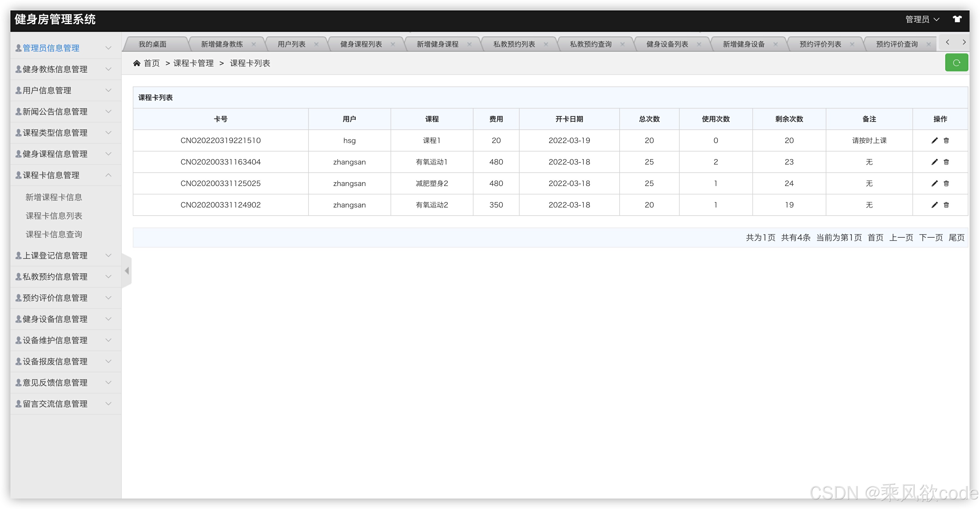The image size is (980, 509).
Task: Delete the CNO20200331124902 card entry
Action: [946, 205]
